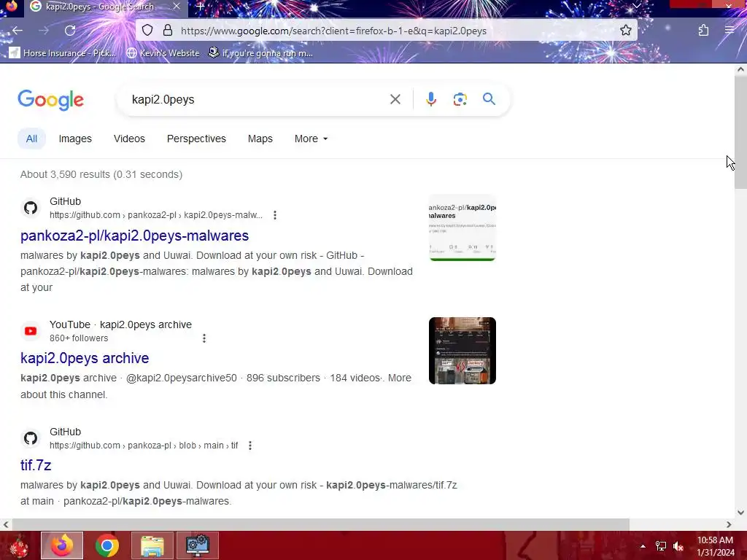The image size is (747, 560).
Task: Reload the page with the refresh icon
Action: pyautogui.click(x=70, y=31)
